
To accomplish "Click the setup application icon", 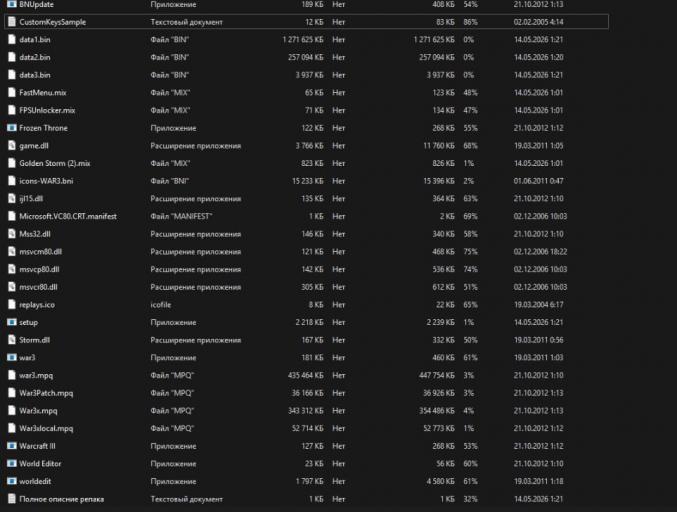I will (x=12, y=322).
